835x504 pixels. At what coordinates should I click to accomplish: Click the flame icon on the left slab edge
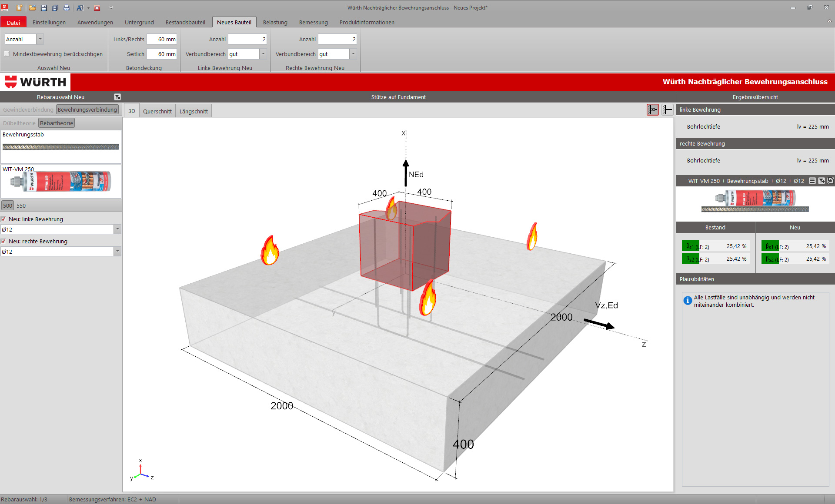coord(270,250)
